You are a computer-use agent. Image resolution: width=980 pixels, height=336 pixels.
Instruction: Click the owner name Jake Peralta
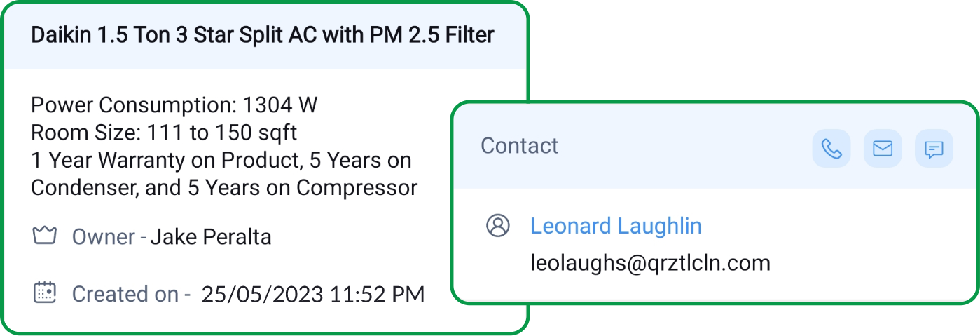coord(211,237)
